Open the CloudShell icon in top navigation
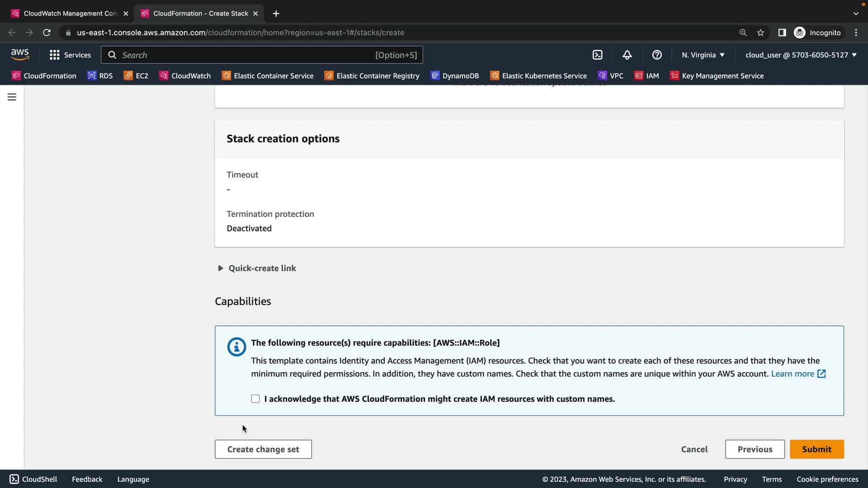Viewport: 868px width, 488px height. [x=597, y=55]
